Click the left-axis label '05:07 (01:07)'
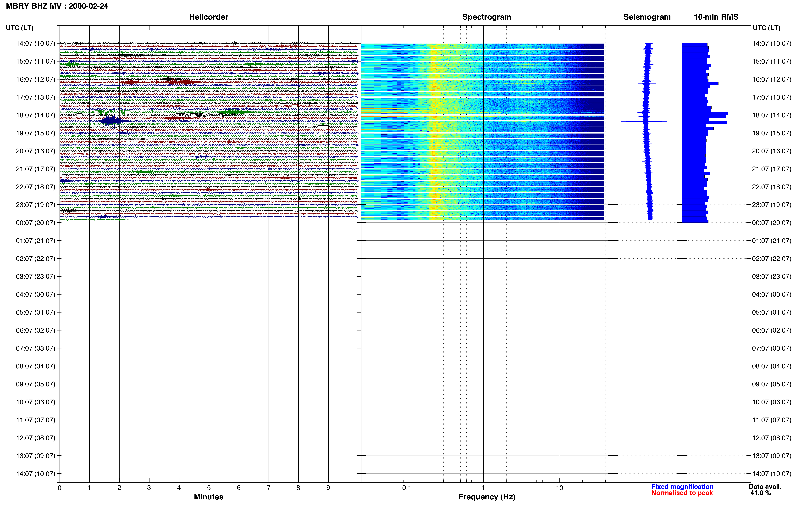This screenshot has height=508, width=812. pos(36,313)
